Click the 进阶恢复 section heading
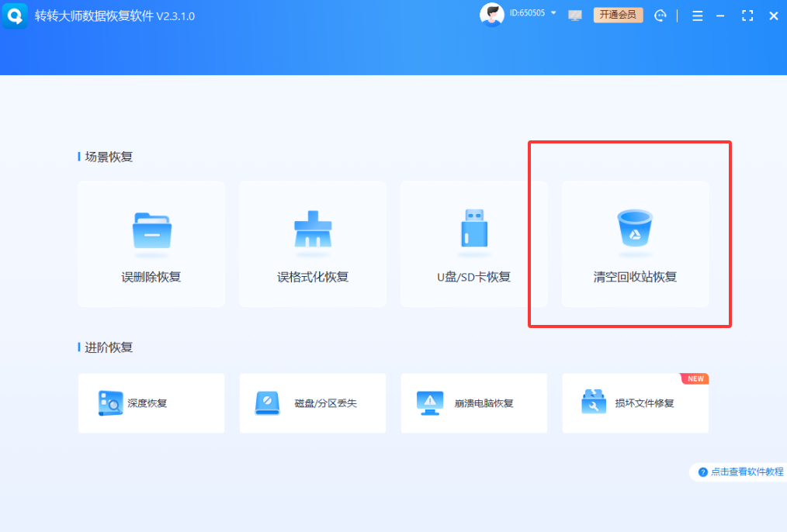 pos(109,347)
